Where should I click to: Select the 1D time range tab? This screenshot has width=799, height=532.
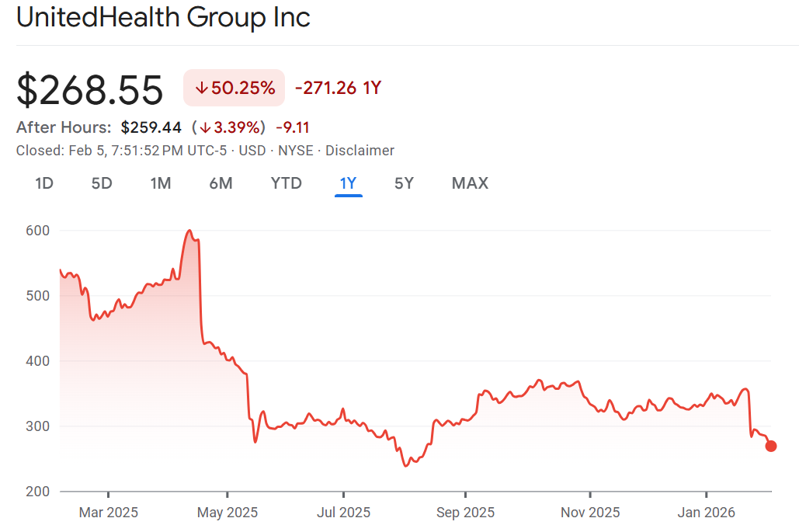click(44, 183)
